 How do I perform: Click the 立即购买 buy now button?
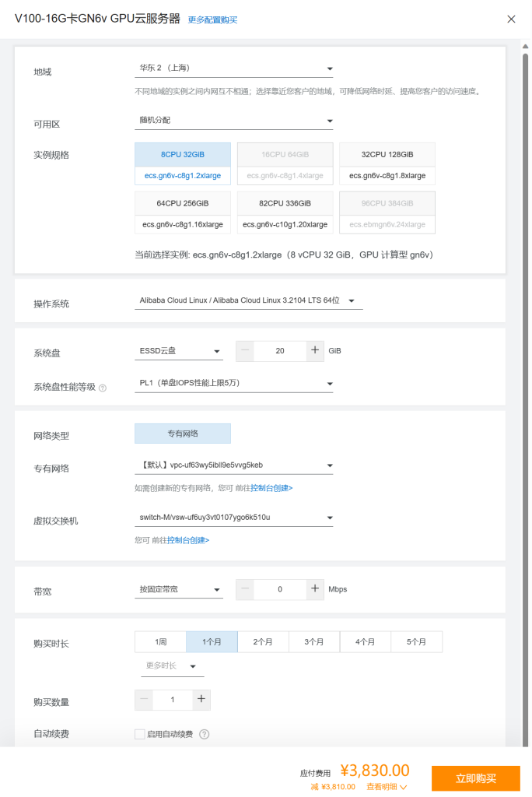(475, 778)
